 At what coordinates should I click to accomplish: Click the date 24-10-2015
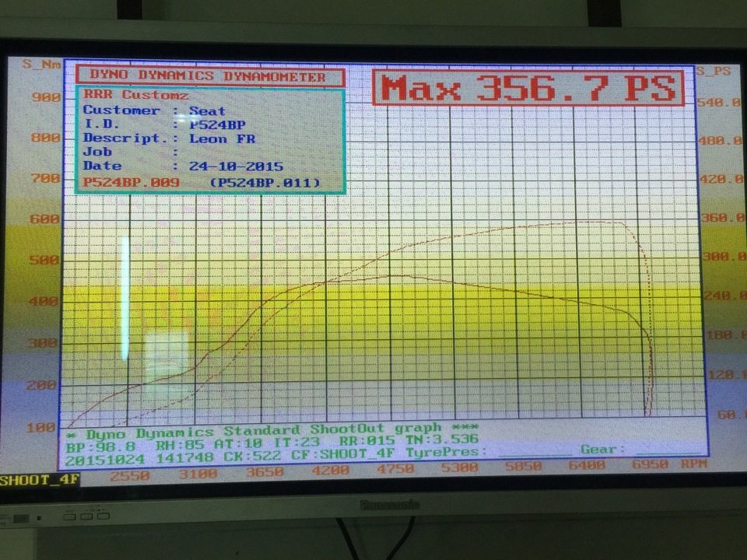(x=236, y=166)
